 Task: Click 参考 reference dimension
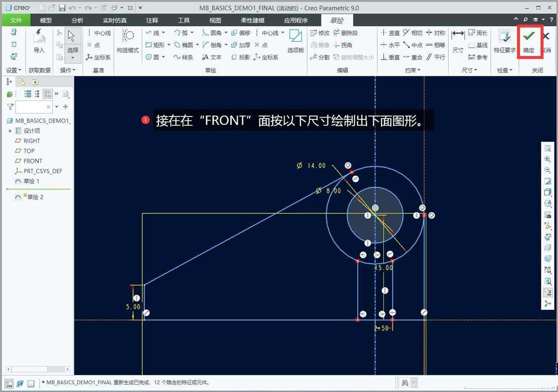tap(478, 57)
